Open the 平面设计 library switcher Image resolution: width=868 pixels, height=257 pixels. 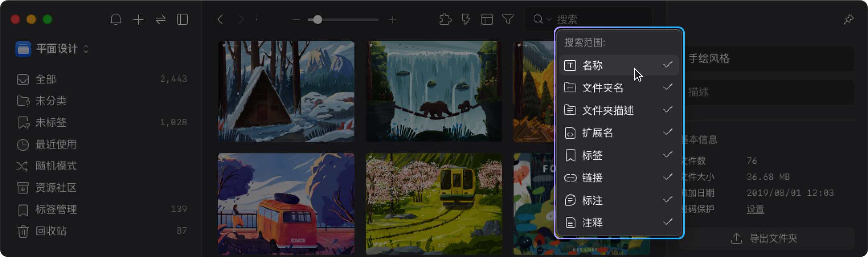pyautogui.click(x=52, y=49)
